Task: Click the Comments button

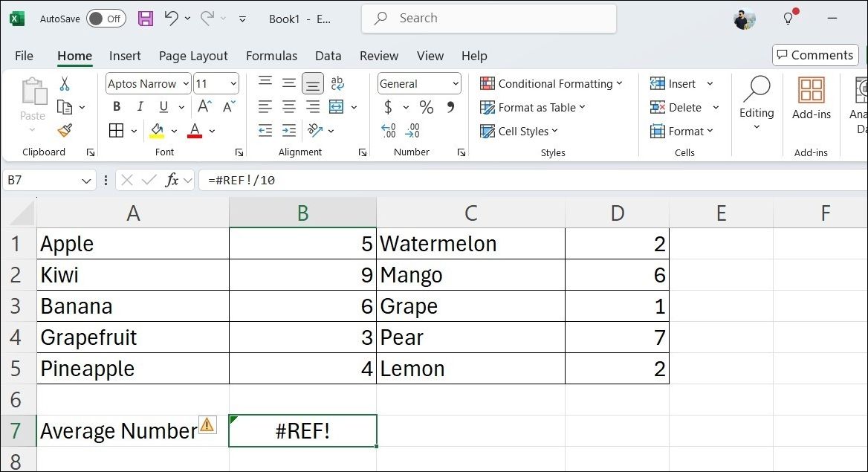Action: coord(814,55)
